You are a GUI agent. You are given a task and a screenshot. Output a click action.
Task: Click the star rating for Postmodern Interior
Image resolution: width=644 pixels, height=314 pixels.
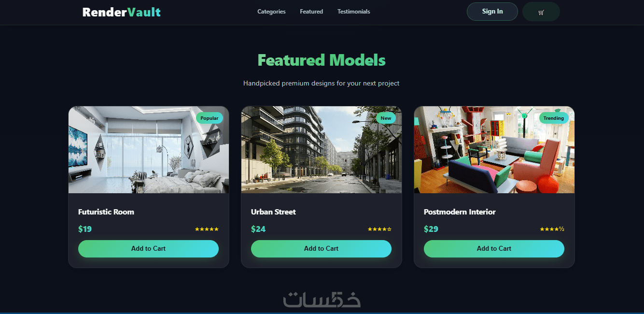552,229
